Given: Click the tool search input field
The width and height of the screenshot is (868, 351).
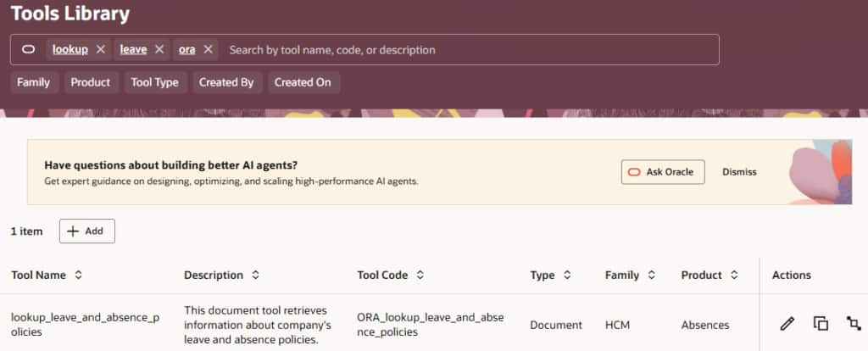Looking at the screenshot, I should [466, 50].
